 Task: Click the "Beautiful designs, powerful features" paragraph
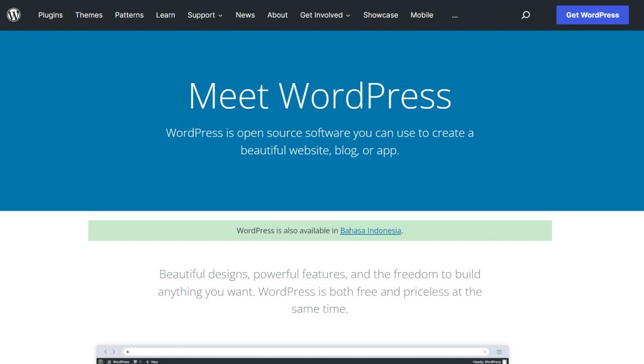pos(320,291)
